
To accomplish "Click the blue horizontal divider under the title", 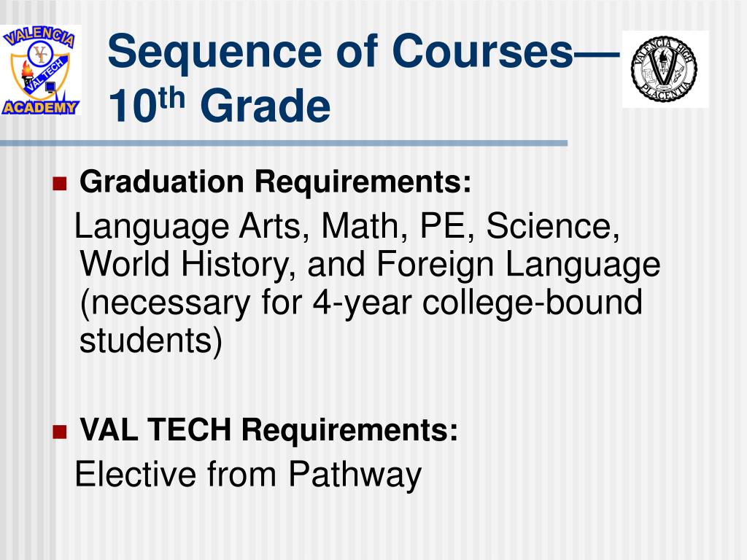I will point(284,143).
